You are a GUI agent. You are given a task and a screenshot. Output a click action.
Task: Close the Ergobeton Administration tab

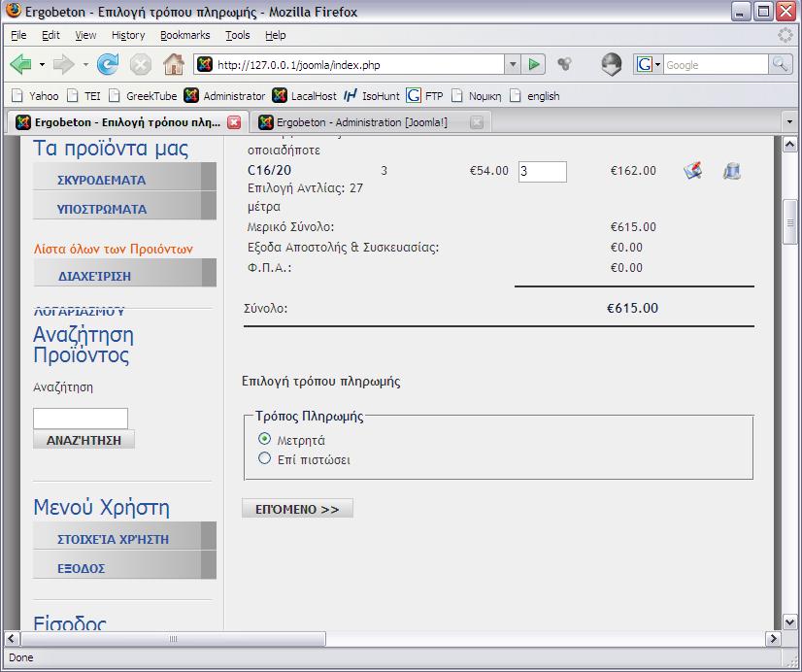pos(476,122)
